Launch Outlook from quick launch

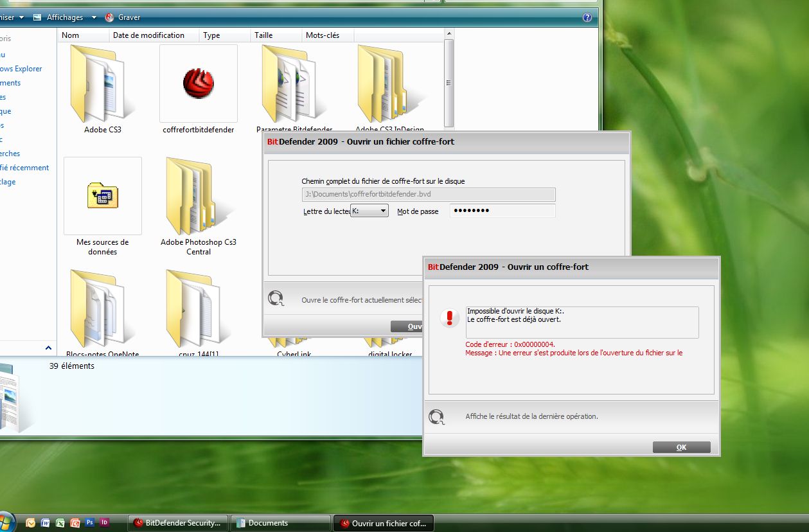click(x=30, y=523)
